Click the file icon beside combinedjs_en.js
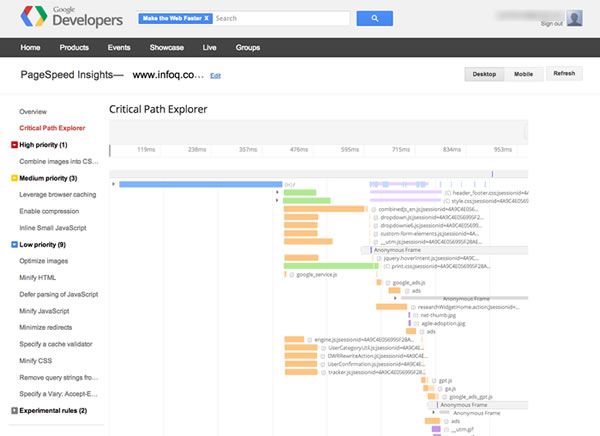 [x=374, y=209]
